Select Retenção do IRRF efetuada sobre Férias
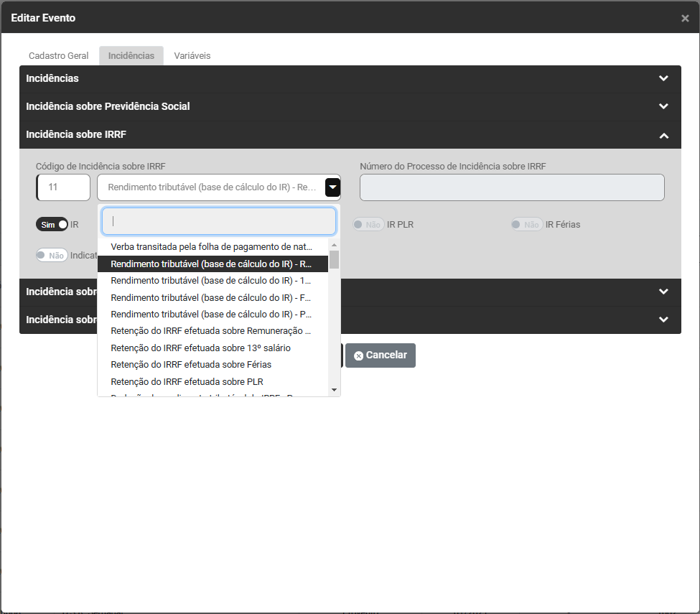 tap(191, 365)
